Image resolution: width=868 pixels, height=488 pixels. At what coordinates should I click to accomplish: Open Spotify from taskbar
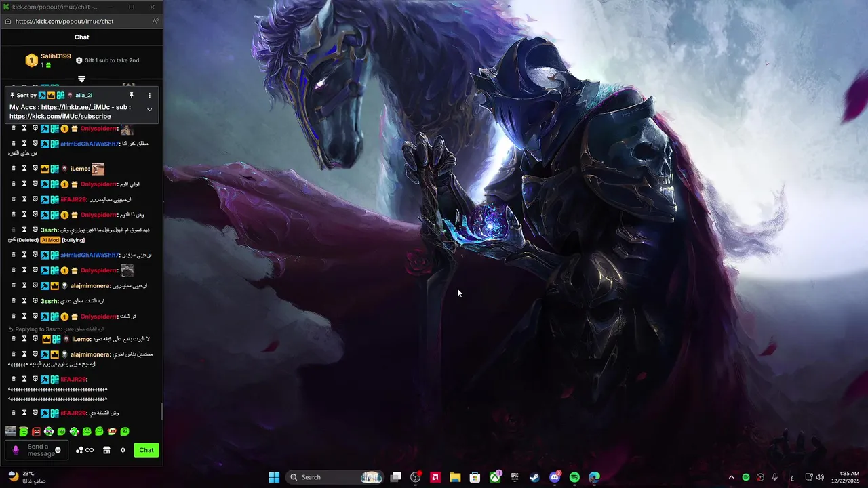(x=574, y=477)
